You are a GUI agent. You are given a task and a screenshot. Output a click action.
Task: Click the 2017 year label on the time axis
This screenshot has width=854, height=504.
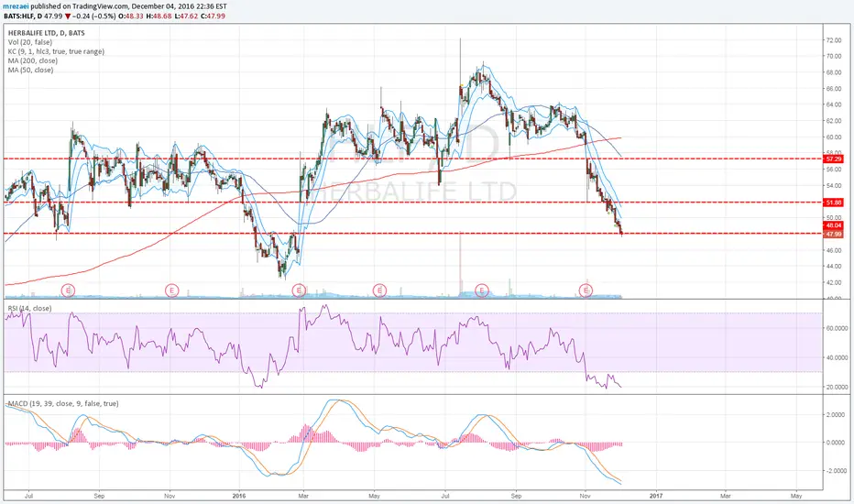click(656, 497)
